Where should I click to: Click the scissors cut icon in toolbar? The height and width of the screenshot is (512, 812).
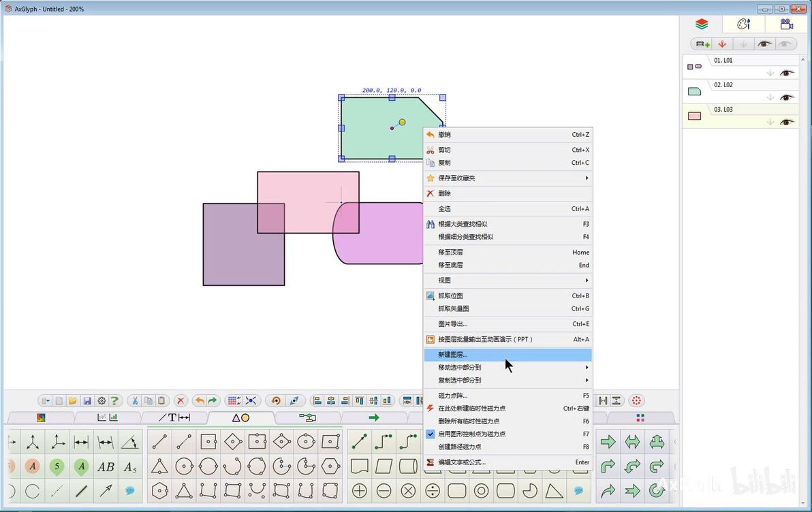[135, 401]
